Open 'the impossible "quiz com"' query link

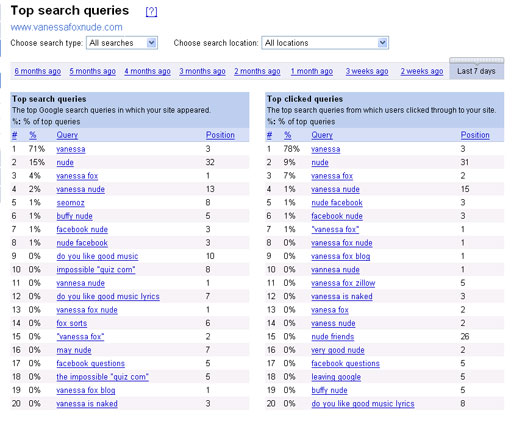(x=102, y=377)
